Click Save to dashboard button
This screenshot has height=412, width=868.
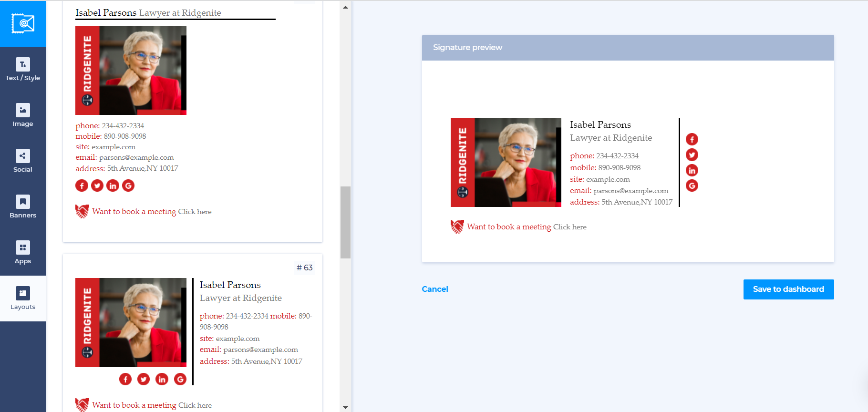pos(788,289)
